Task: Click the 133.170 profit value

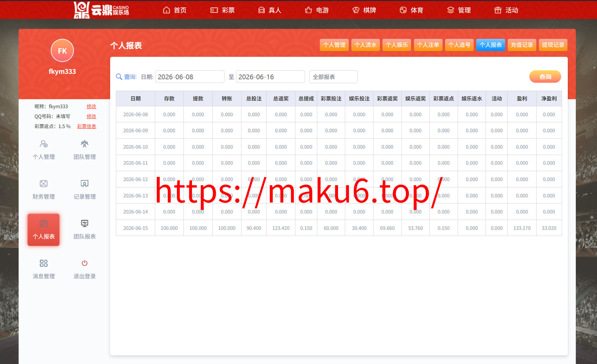Action: pyautogui.click(x=522, y=228)
